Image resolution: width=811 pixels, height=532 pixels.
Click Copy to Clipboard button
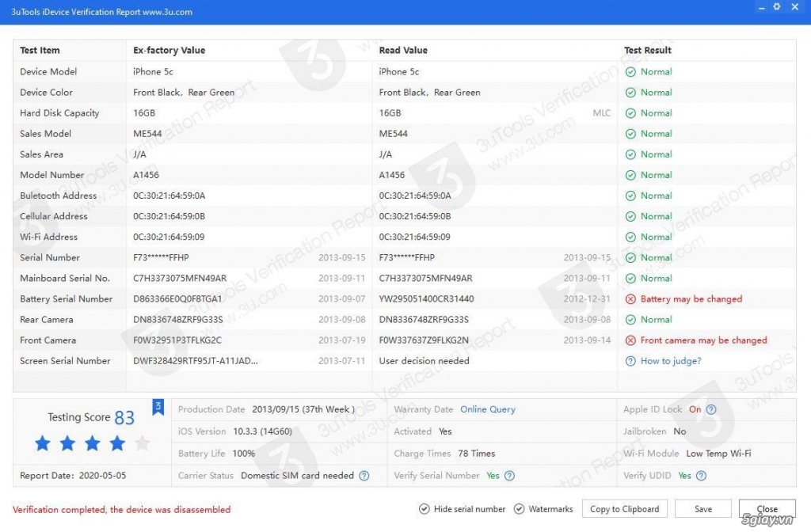point(624,509)
